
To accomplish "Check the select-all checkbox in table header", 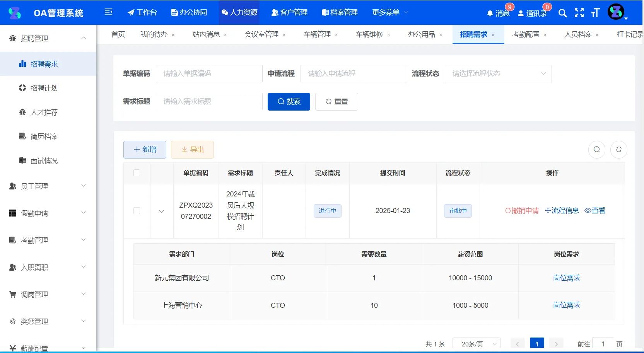I will [x=137, y=173].
